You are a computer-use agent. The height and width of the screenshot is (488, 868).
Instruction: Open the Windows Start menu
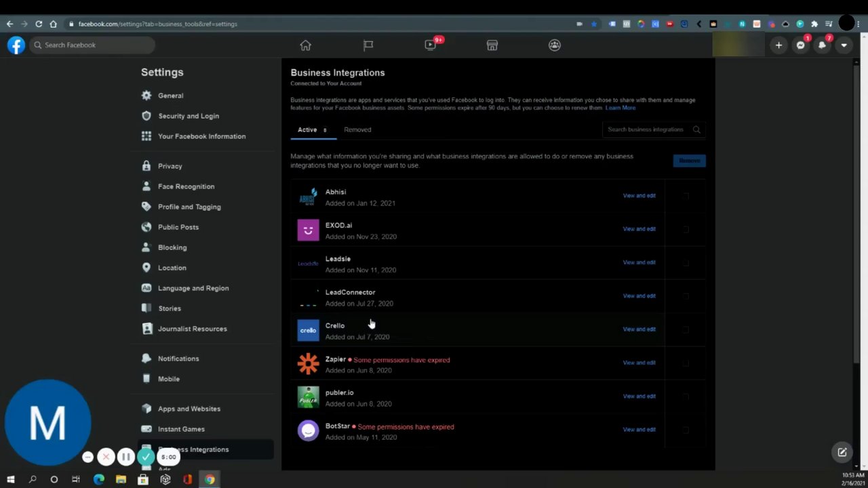(x=10, y=479)
